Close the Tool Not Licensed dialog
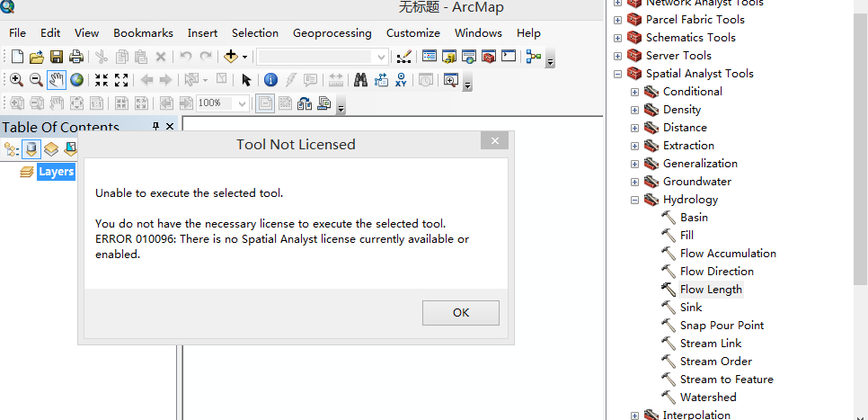This screenshot has height=420, width=868. 495,140
